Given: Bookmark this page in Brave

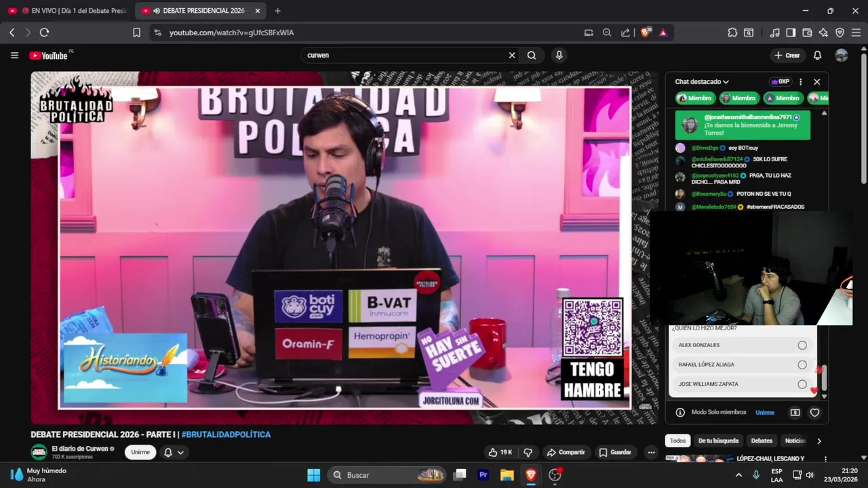Looking at the screenshot, I should pos(136,33).
